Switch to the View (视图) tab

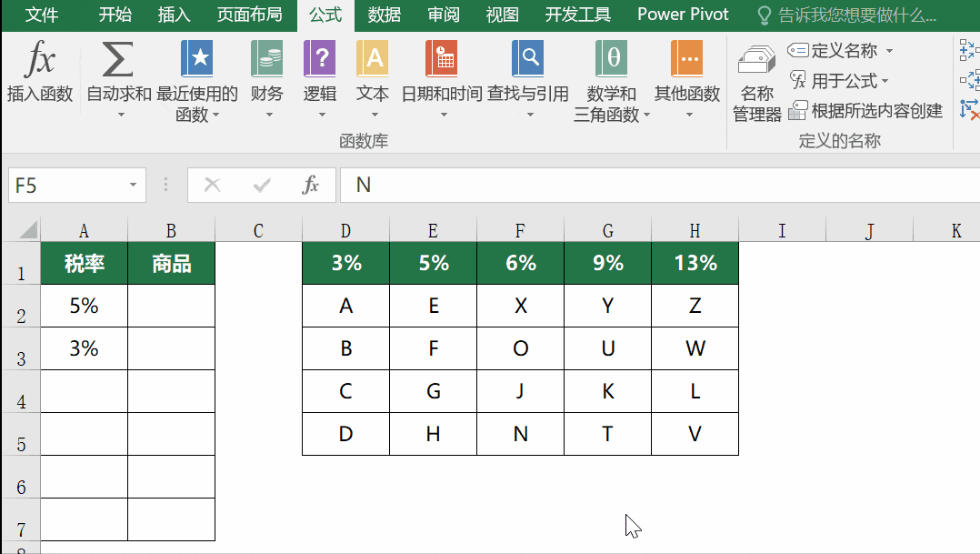(502, 15)
